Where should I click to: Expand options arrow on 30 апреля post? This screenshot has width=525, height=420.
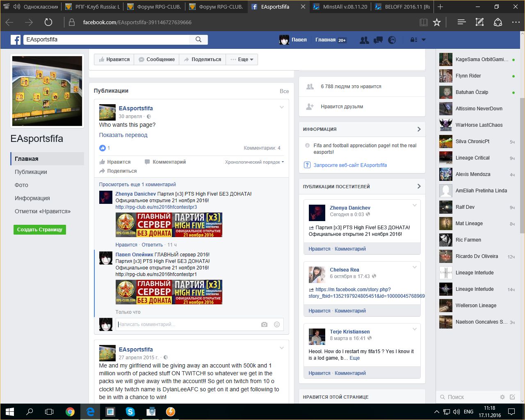click(x=282, y=107)
